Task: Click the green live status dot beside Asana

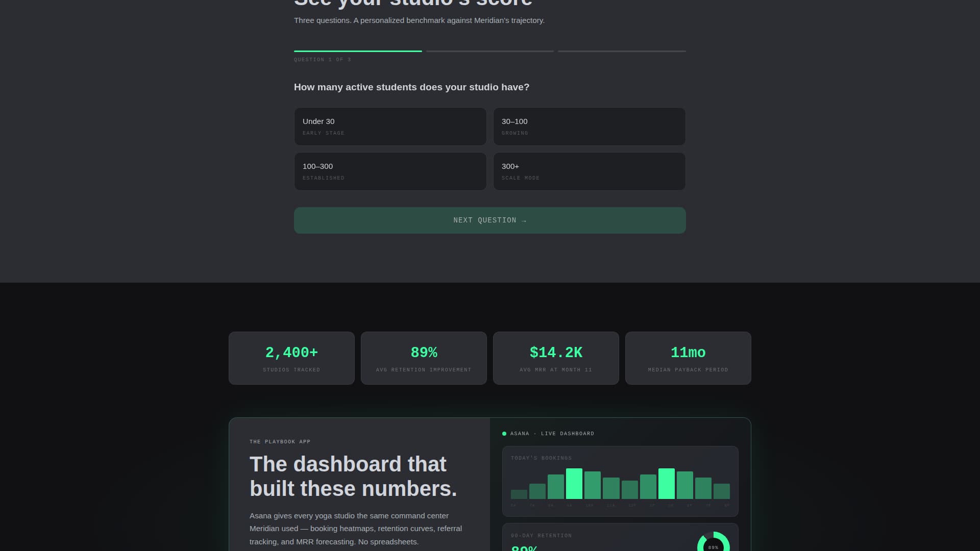Action: [504, 434]
